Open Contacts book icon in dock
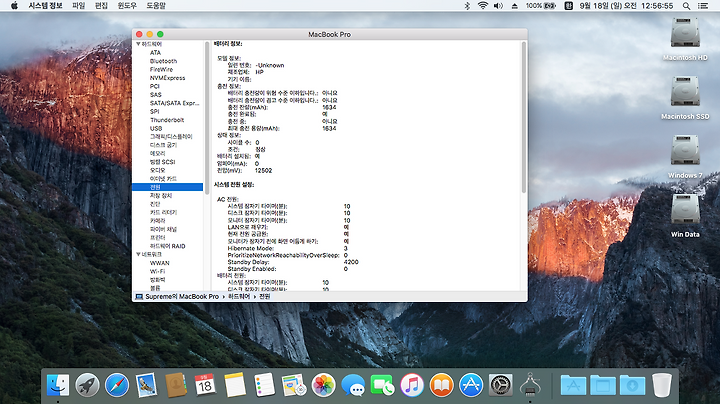This screenshot has height=404, width=720. [x=176, y=385]
